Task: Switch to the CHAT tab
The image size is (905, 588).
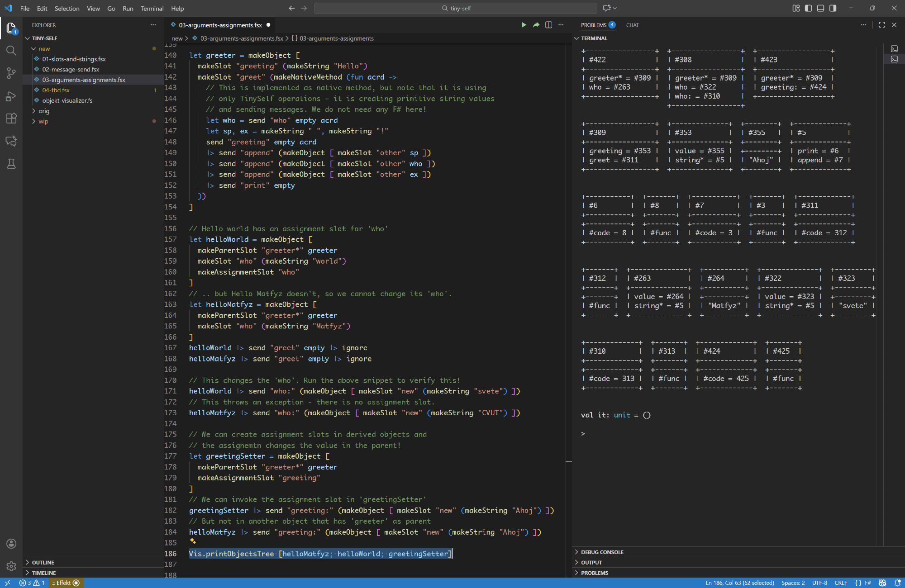Action: pos(632,25)
